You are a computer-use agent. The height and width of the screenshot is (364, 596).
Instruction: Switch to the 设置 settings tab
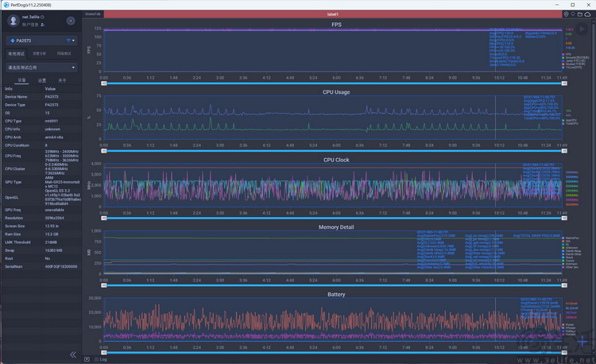42,80
